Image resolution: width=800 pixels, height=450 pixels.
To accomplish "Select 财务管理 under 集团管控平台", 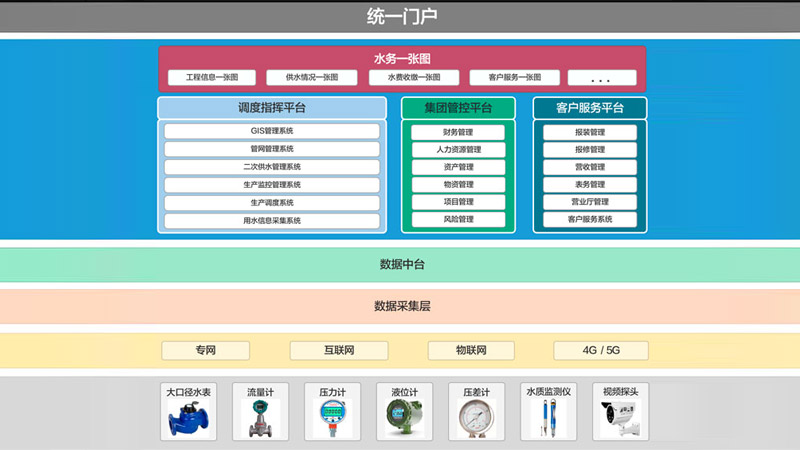I will tap(458, 132).
